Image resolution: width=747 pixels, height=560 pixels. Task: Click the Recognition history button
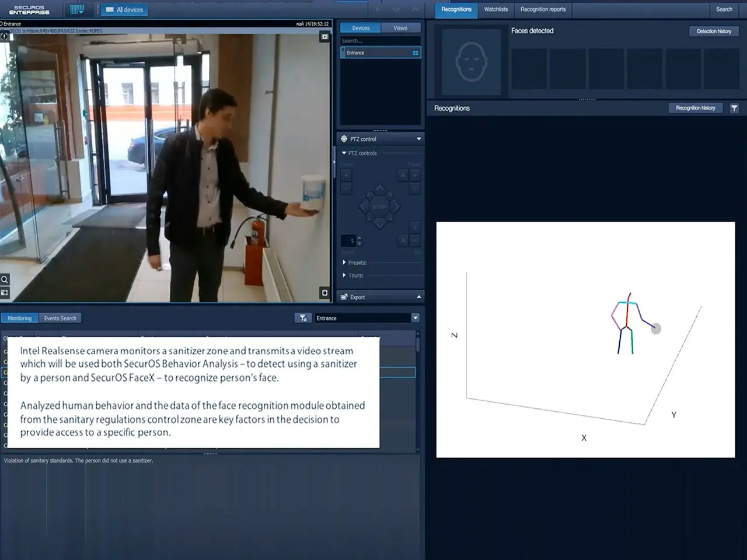(696, 108)
